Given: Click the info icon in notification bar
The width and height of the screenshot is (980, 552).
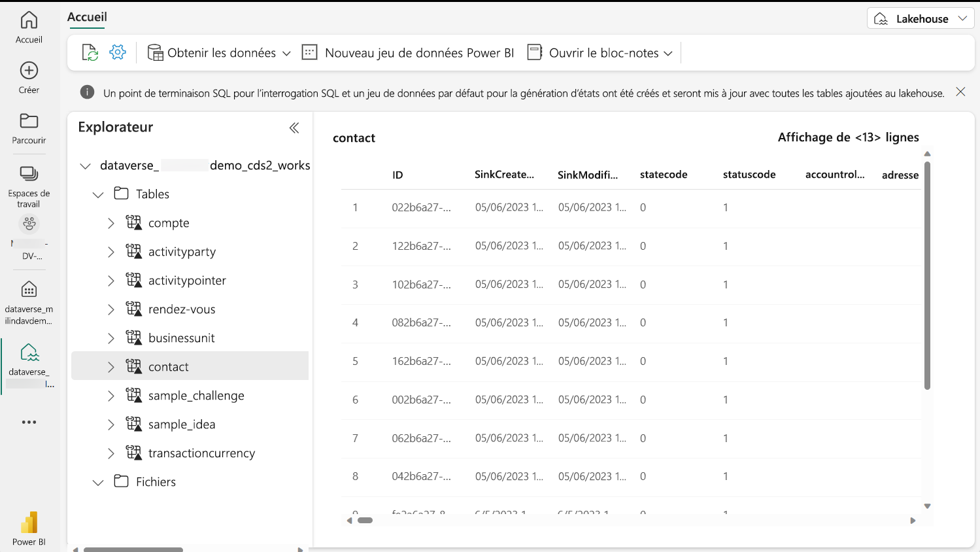Looking at the screenshot, I should tap(87, 92).
